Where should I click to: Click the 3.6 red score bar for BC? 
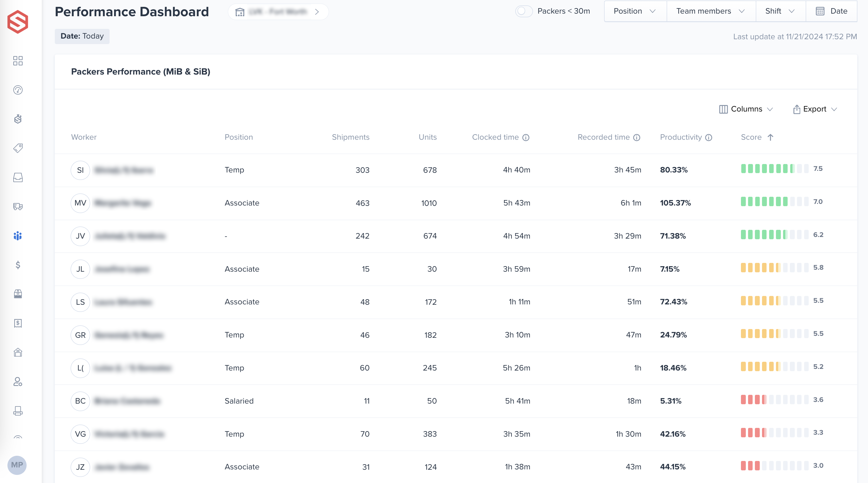pos(774,400)
